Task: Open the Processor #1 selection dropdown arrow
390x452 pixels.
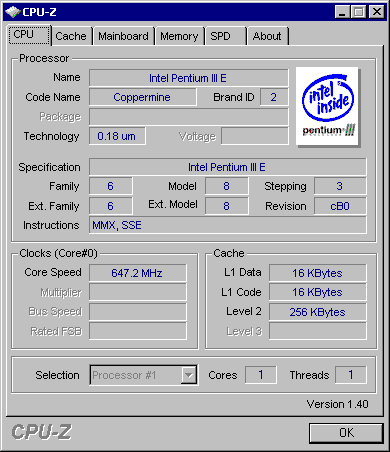Action: [189, 375]
